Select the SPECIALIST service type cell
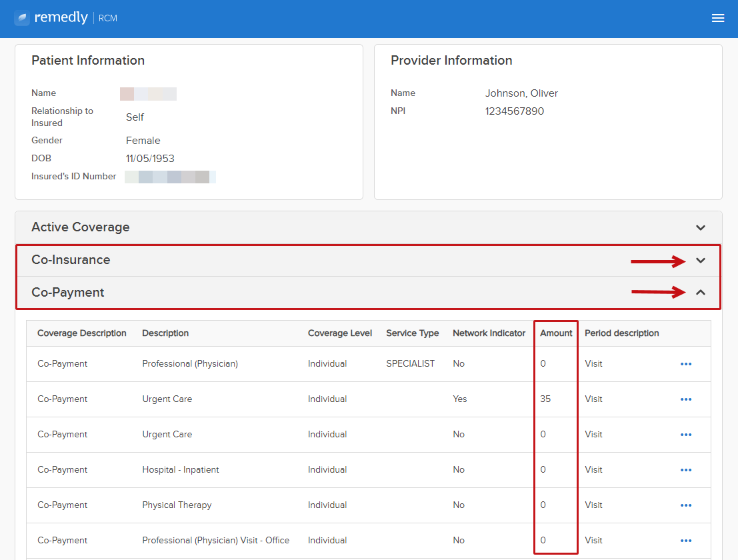Image resolution: width=738 pixels, height=560 pixels. coord(411,364)
